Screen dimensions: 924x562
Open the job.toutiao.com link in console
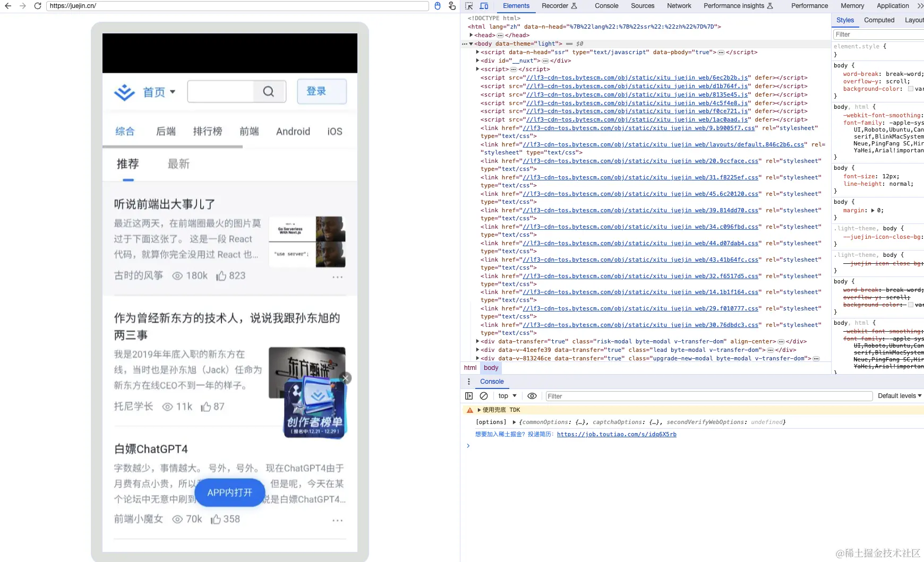(617, 434)
